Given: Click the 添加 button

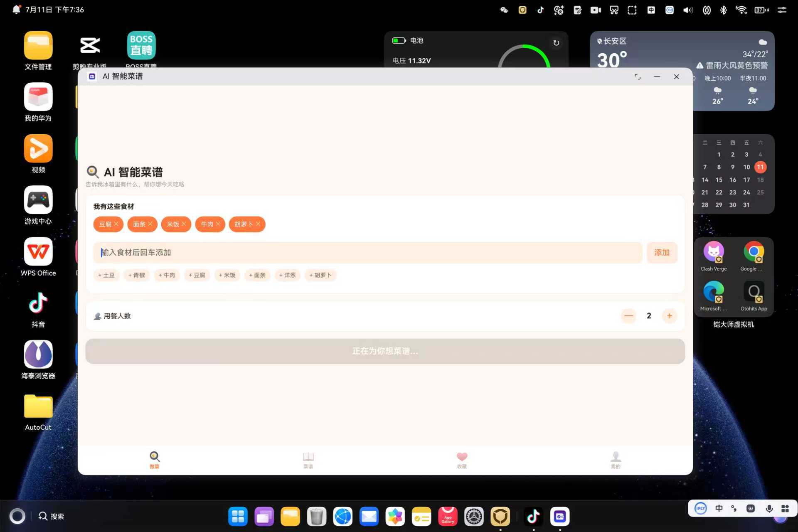Looking at the screenshot, I should 662,252.
